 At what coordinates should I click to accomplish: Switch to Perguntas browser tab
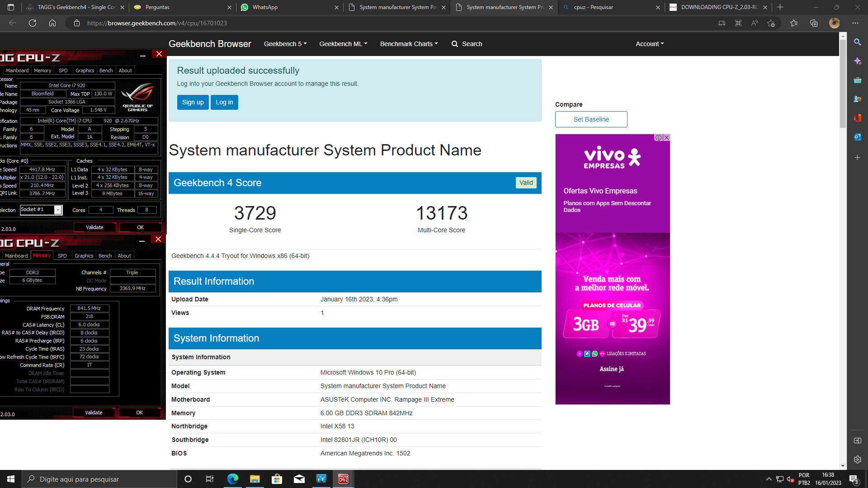(x=182, y=7)
